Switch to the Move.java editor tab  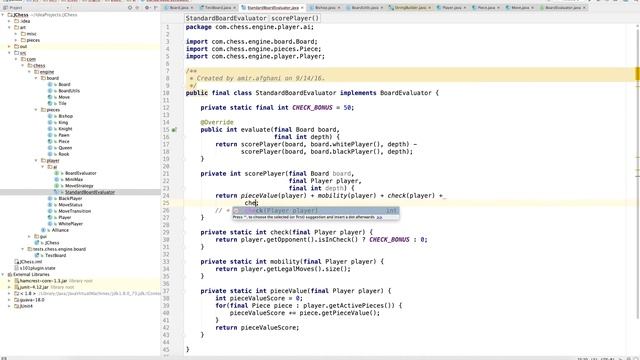[x=520, y=8]
